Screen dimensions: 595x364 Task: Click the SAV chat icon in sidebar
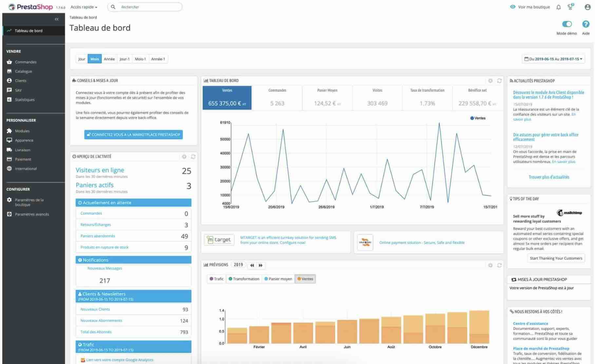[x=9, y=90]
